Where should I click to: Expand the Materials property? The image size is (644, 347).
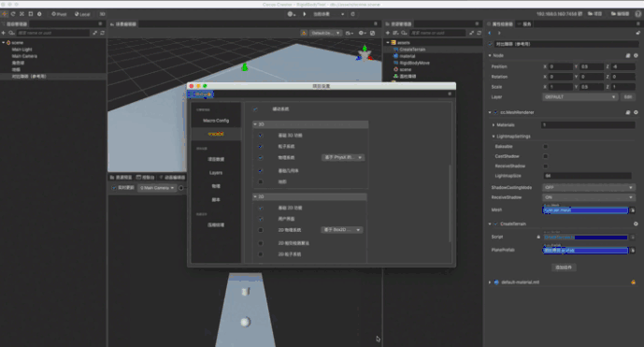coord(494,125)
